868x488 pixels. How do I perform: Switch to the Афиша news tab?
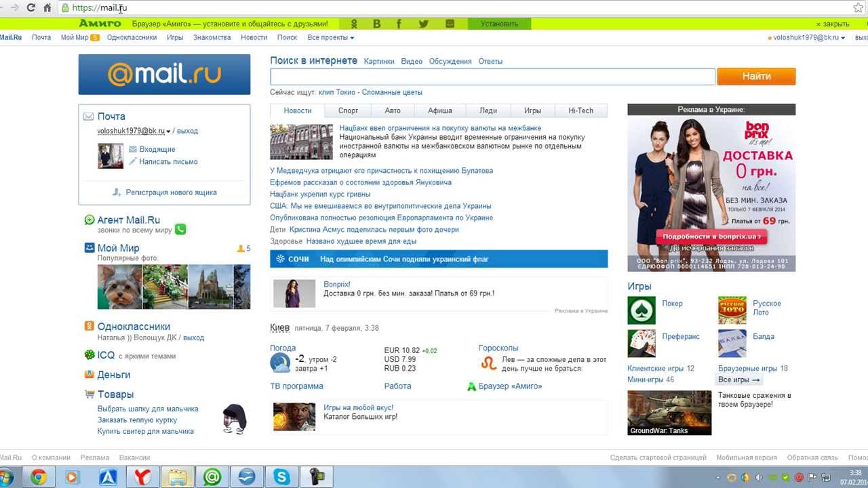pos(440,110)
